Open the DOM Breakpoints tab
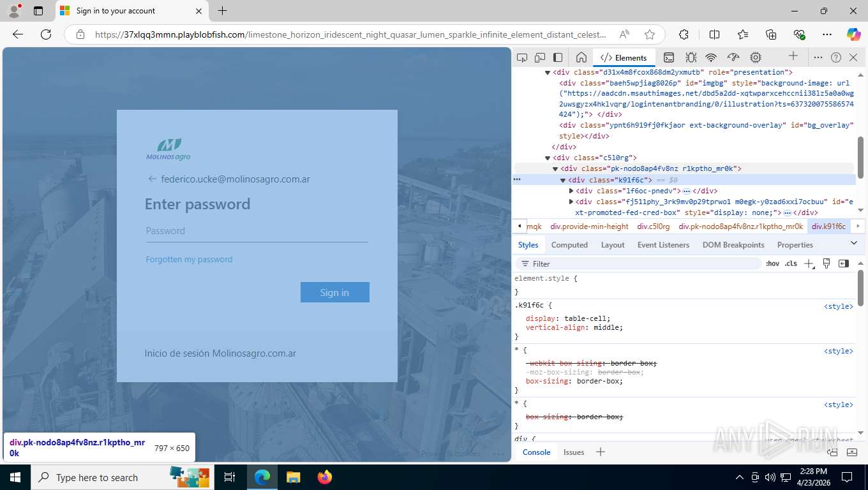The height and width of the screenshot is (490, 868). [733, 245]
